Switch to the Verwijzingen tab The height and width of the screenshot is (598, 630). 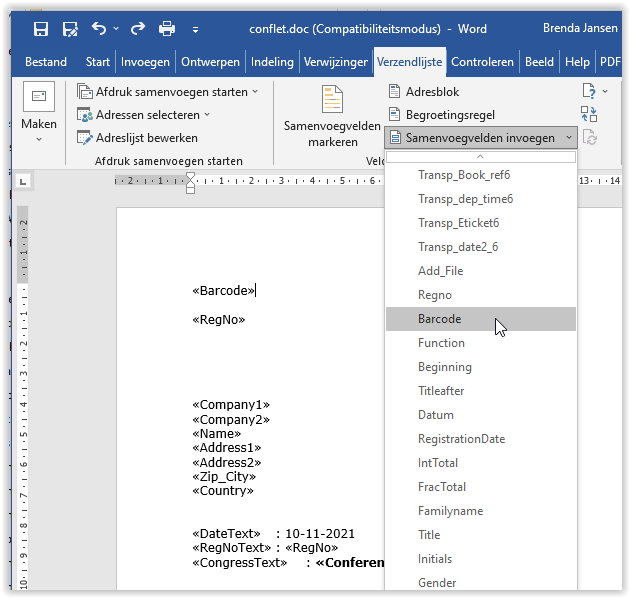(x=335, y=62)
